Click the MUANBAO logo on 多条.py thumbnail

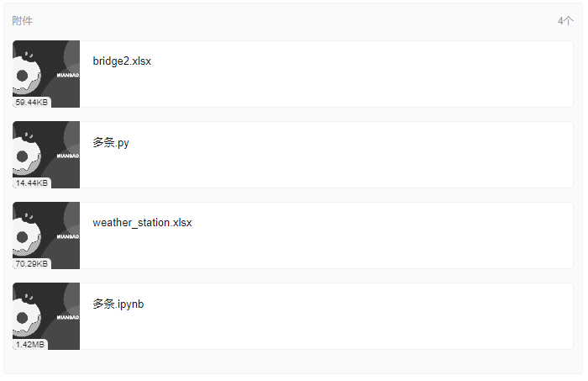click(68, 156)
